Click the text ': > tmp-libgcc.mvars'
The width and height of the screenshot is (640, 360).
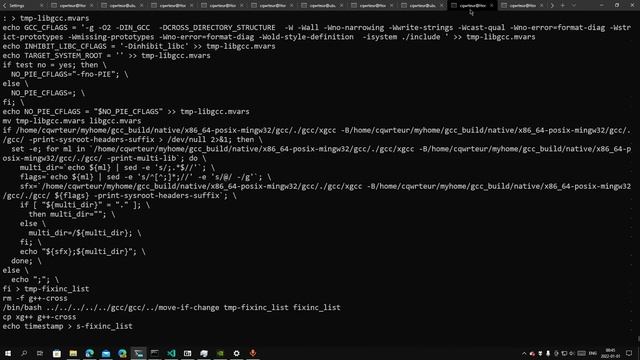(46, 18)
